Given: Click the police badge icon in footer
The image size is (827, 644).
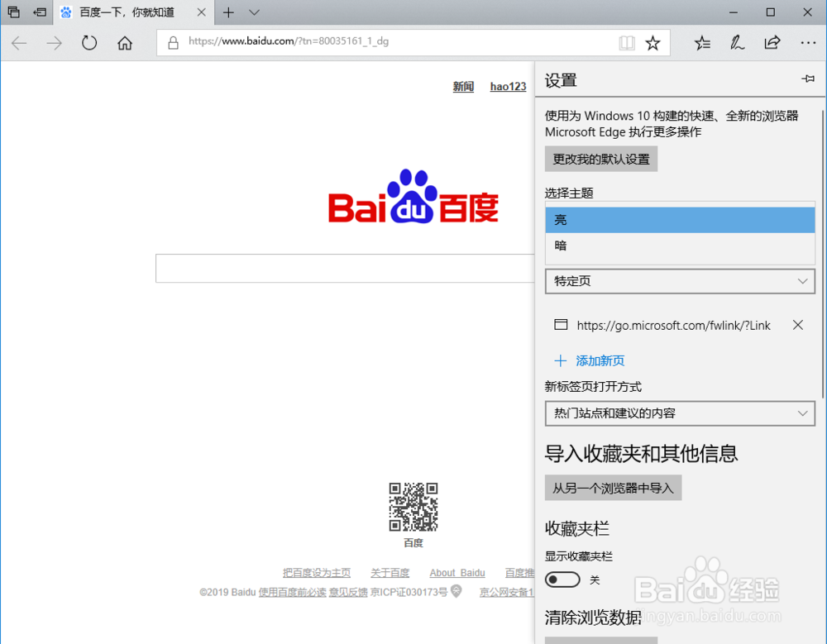Looking at the screenshot, I should pos(457,591).
